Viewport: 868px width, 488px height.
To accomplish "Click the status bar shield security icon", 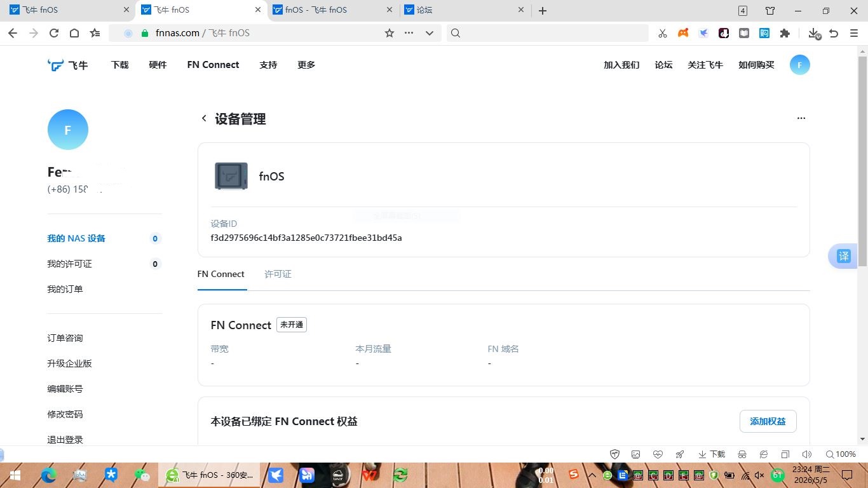I will (x=614, y=454).
